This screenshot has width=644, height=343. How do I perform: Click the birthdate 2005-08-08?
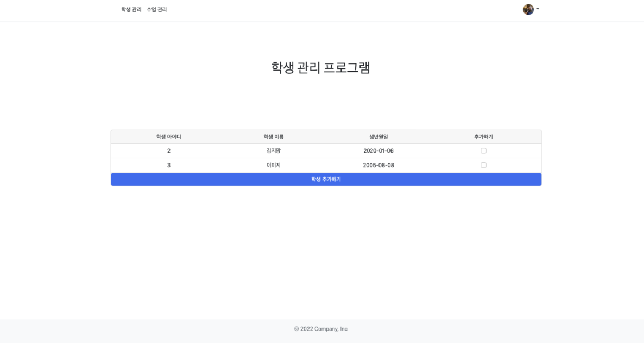[x=378, y=165]
